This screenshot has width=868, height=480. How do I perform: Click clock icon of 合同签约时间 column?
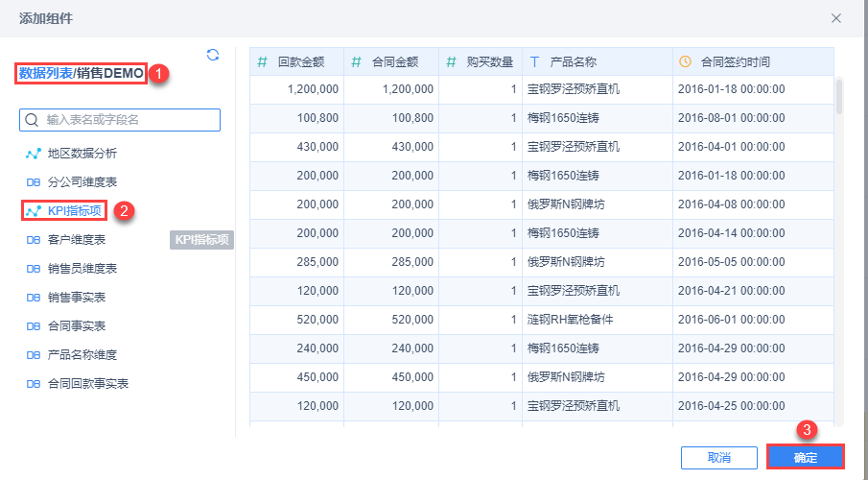pos(685,61)
